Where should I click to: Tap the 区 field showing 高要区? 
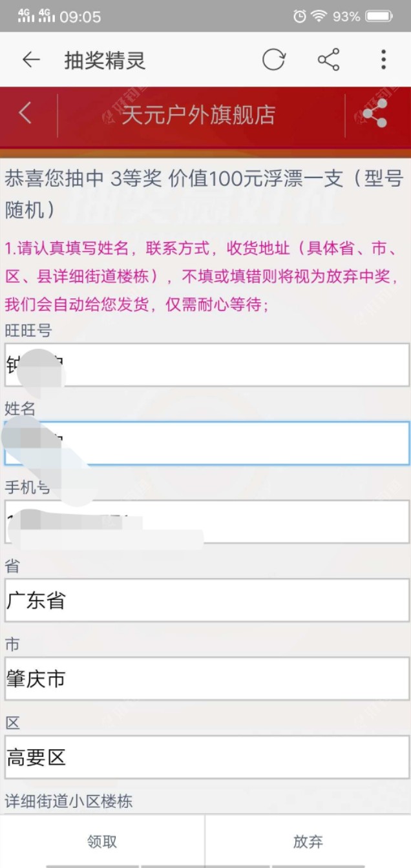point(207,757)
